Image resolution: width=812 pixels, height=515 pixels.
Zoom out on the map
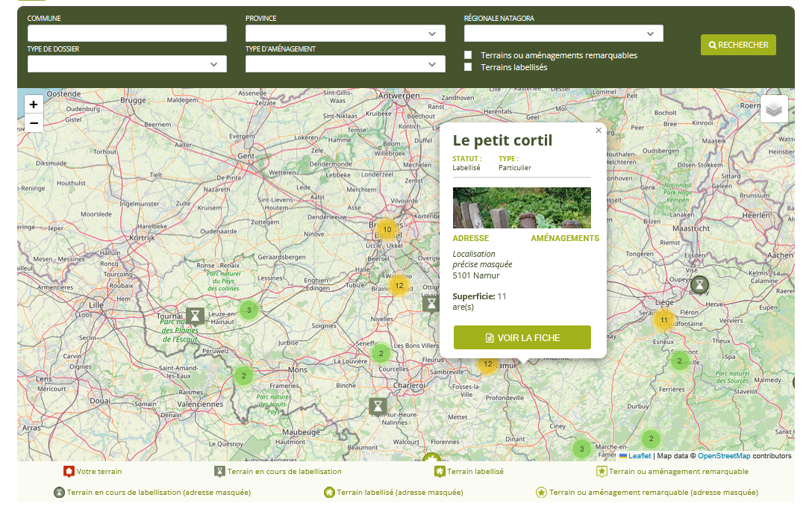[x=34, y=123]
